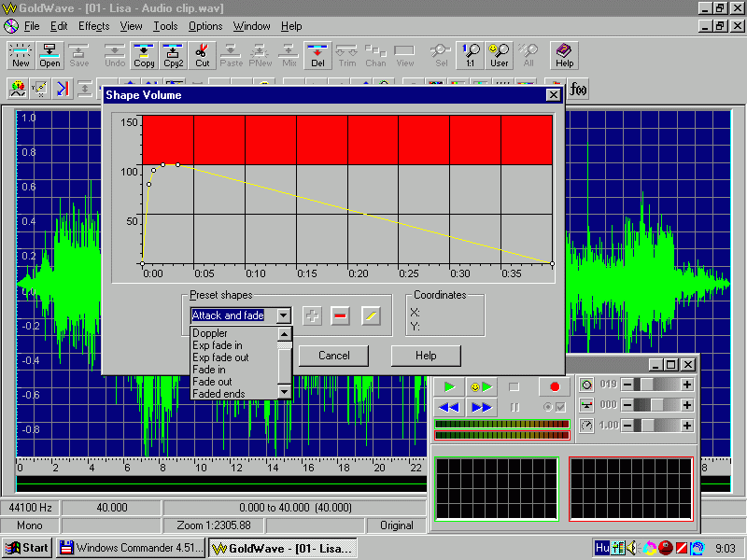This screenshot has height=560, width=747.
Task: Click the yellow line reset shape icon
Action: tap(371, 315)
